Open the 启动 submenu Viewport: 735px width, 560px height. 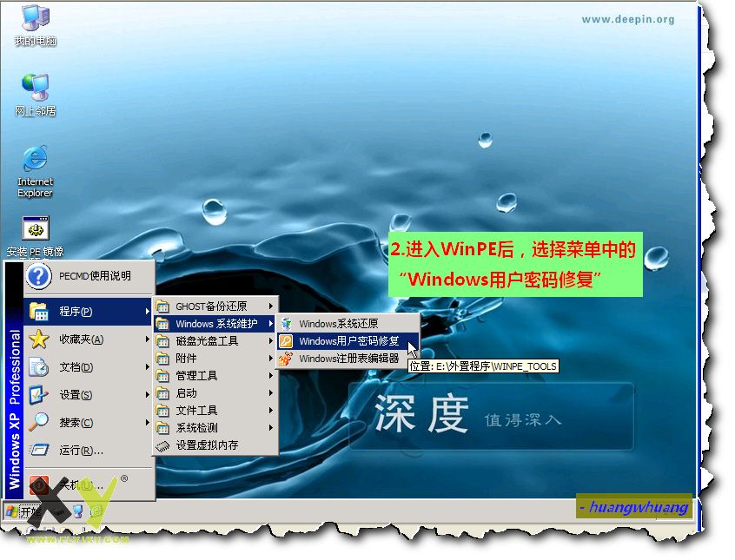point(215,393)
